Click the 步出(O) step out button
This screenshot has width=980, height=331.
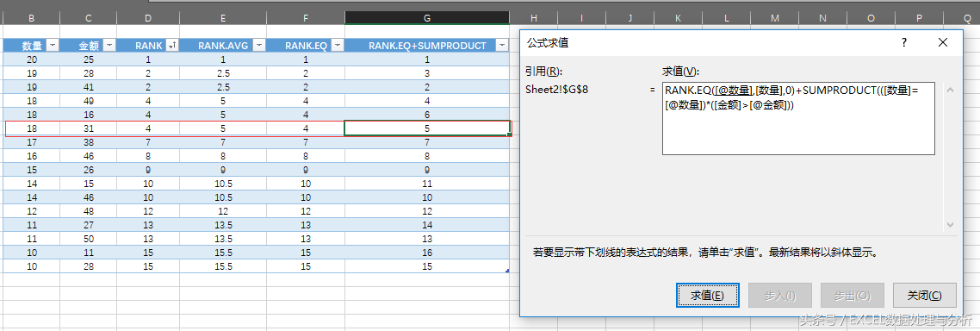tap(853, 296)
